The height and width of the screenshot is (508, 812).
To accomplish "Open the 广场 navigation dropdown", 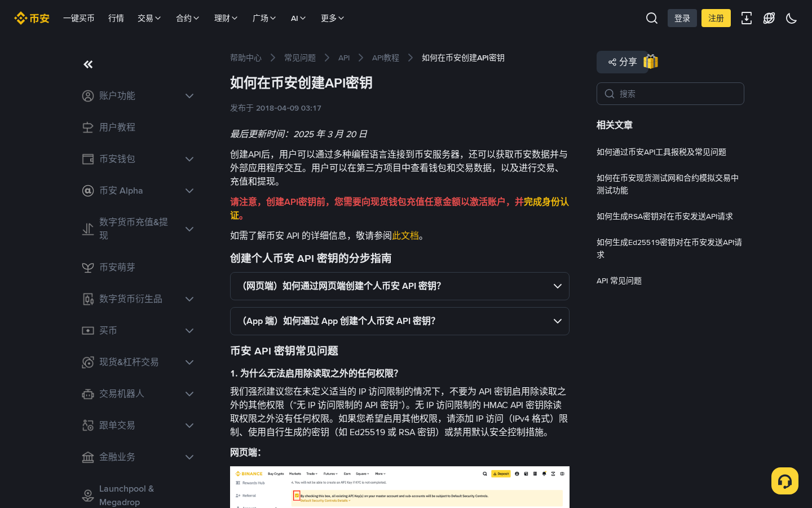I will pyautogui.click(x=264, y=18).
